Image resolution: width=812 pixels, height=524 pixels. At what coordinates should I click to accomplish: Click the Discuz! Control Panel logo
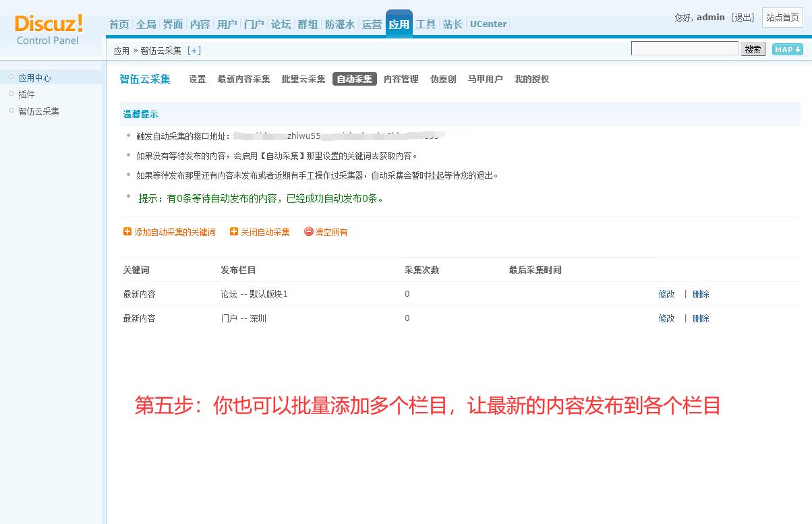[49, 29]
